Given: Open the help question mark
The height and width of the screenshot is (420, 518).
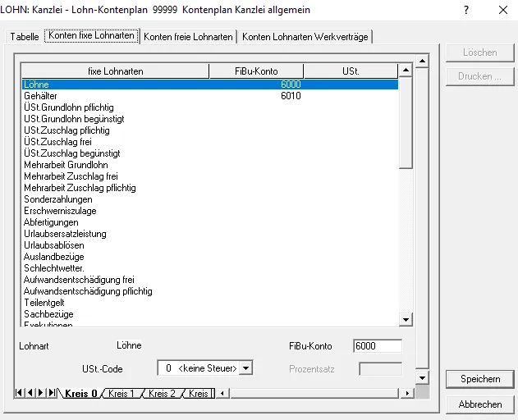Looking at the screenshot, I should [x=466, y=10].
